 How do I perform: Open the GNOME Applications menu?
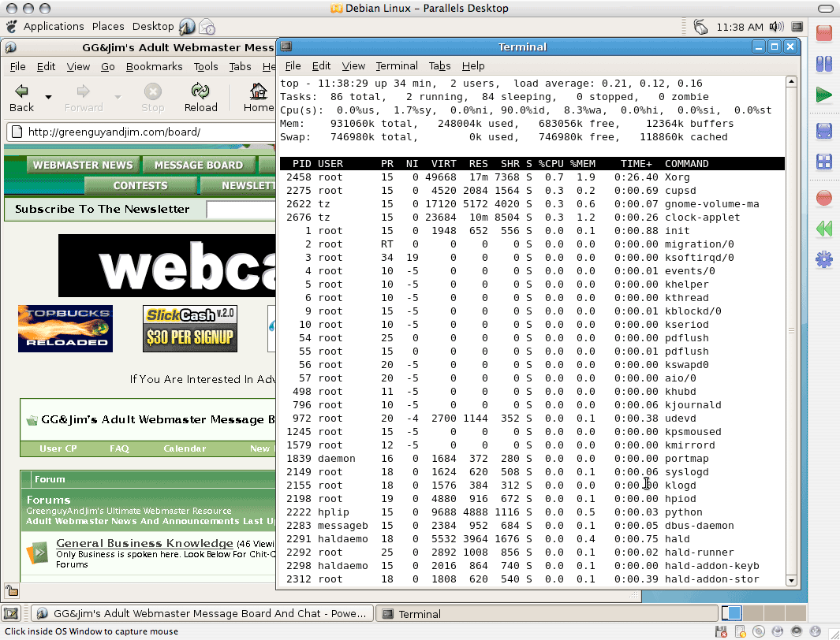53,27
